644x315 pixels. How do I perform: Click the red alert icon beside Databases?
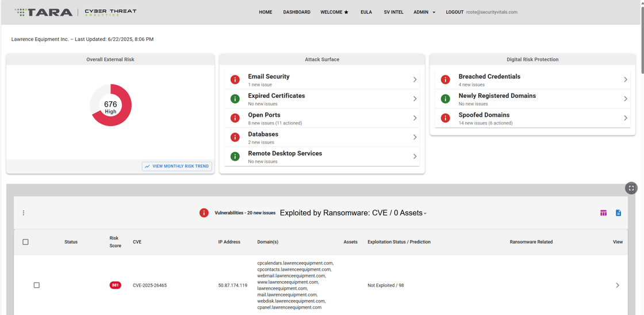point(235,137)
